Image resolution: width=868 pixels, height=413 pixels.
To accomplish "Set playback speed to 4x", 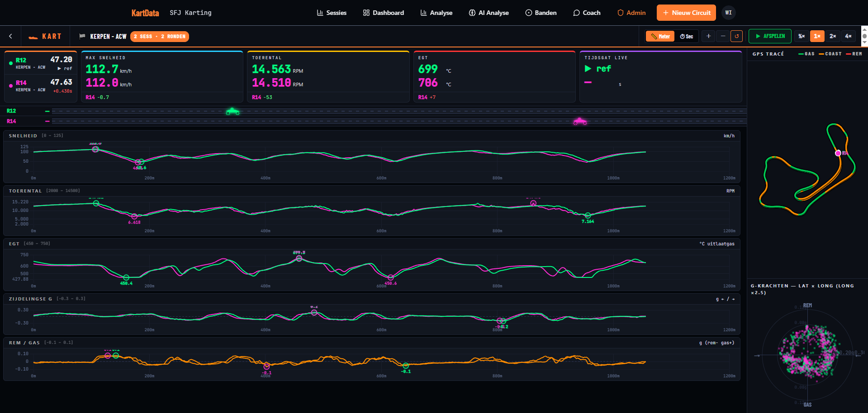I will [848, 36].
